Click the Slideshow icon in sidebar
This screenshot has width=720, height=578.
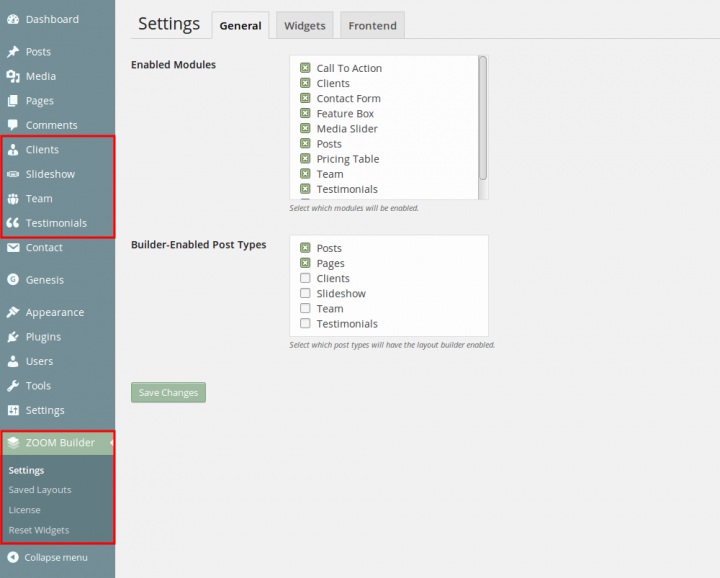[13, 174]
